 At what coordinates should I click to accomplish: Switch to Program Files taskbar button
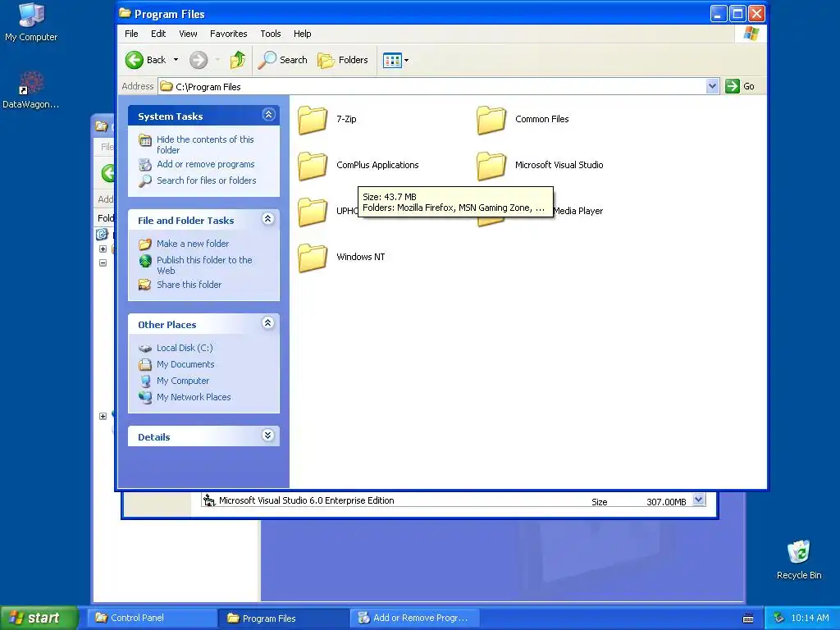pyautogui.click(x=283, y=618)
